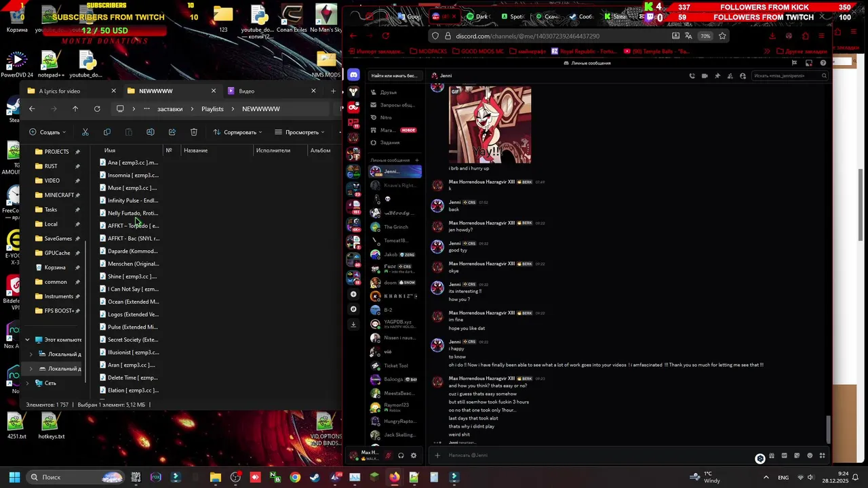Go up one folder in Explorer
The width and height of the screenshot is (868, 488).
75,108
